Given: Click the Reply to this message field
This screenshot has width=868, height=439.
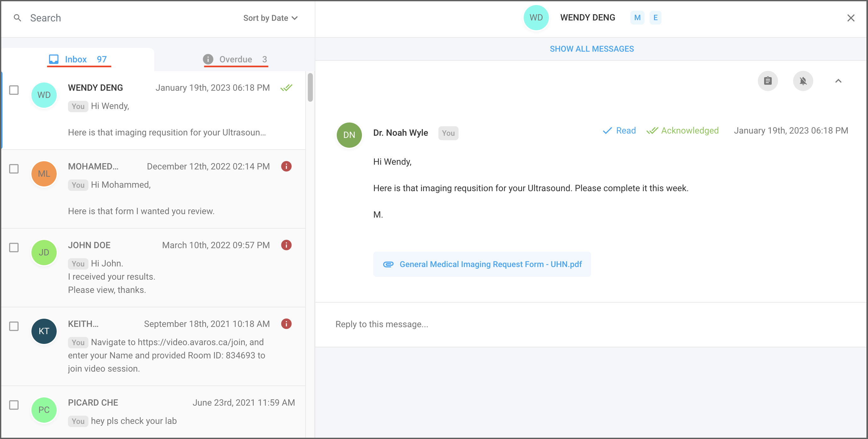Looking at the screenshot, I should [590, 324].
